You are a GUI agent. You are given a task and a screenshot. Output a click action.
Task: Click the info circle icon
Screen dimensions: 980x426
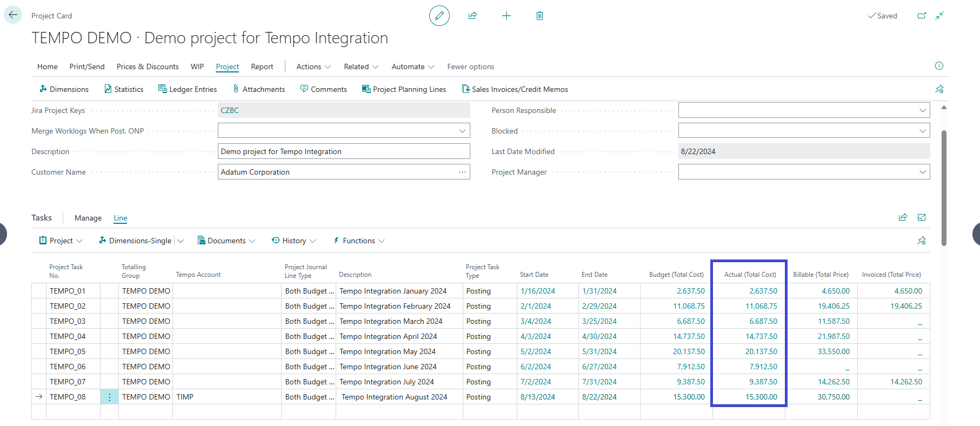tap(939, 66)
